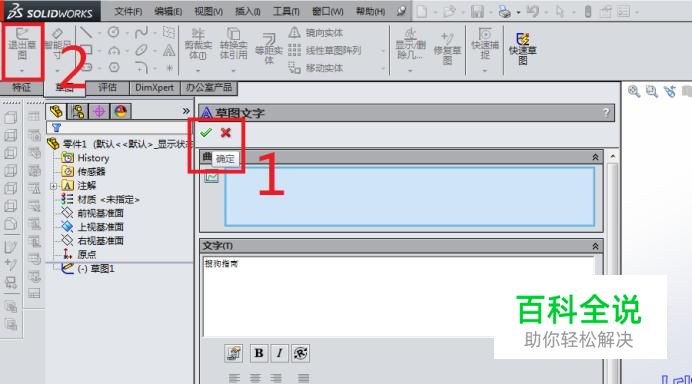Click the 线性草图阵列 linear sketch pattern tool
The image size is (692, 384).
[325, 50]
